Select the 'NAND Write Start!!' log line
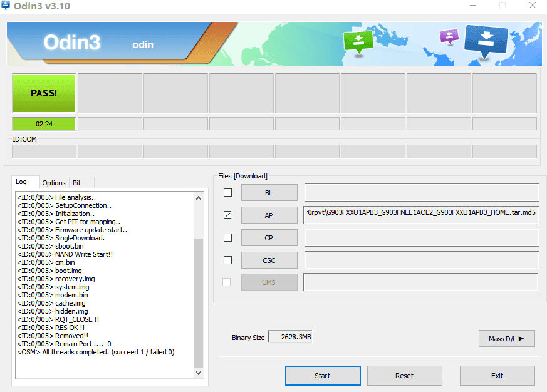The width and height of the screenshot is (547, 392). tap(65, 254)
